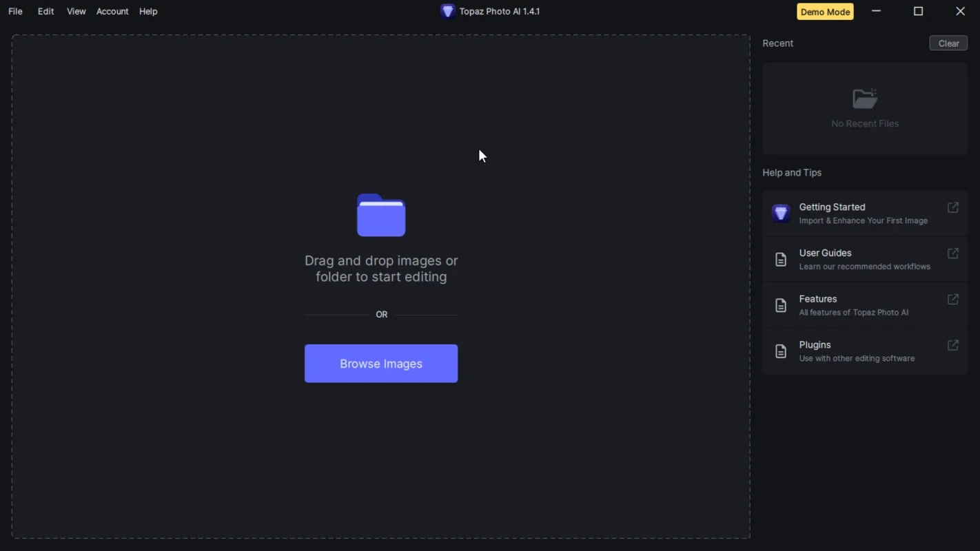Open Plugins external link icon
This screenshot has width=980, height=551.
953,345
